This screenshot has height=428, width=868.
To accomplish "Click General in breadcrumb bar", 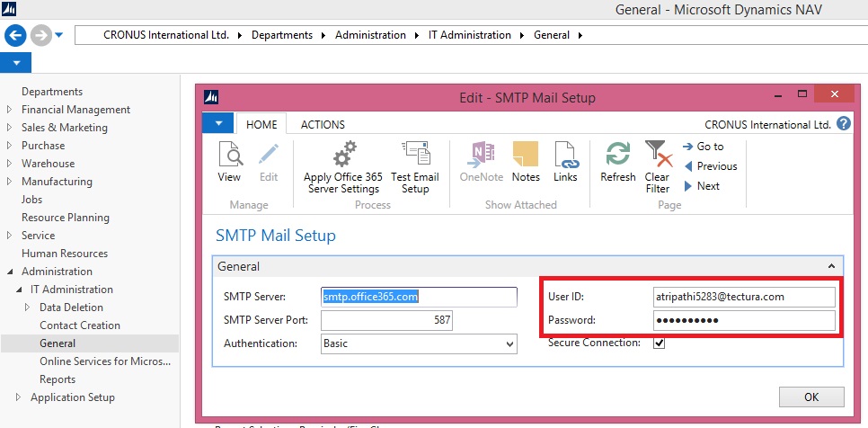I will (552, 35).
